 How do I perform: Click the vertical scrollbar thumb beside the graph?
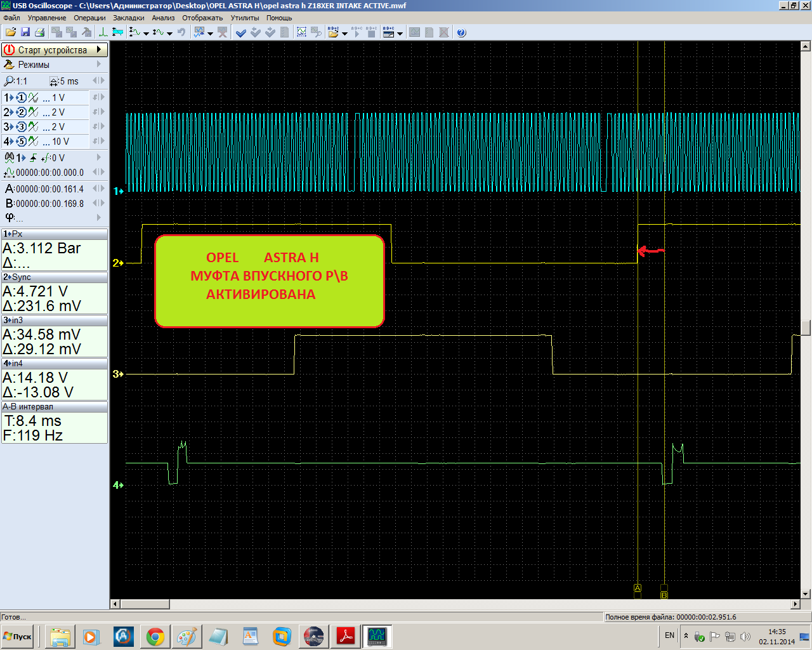click(806, 328)
